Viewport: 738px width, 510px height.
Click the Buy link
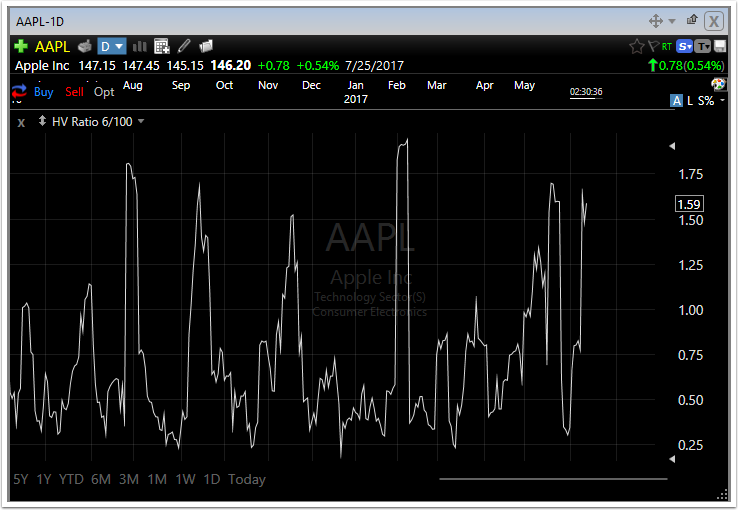[43, 92]
